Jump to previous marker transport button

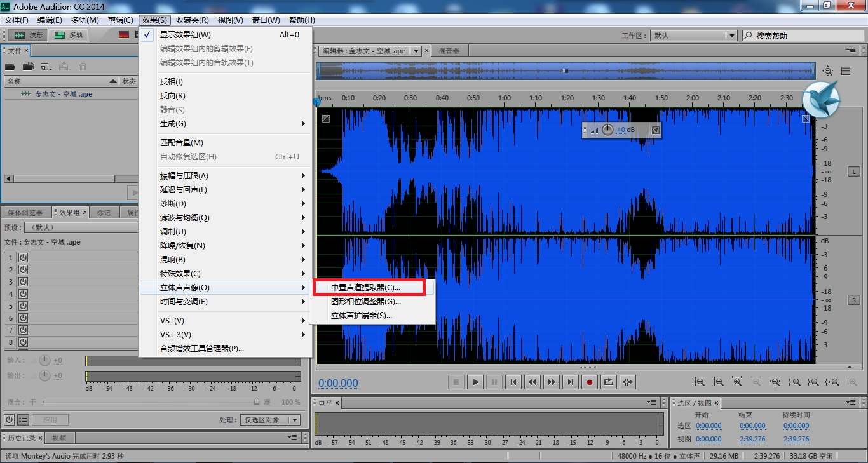(x=513, y=382)
